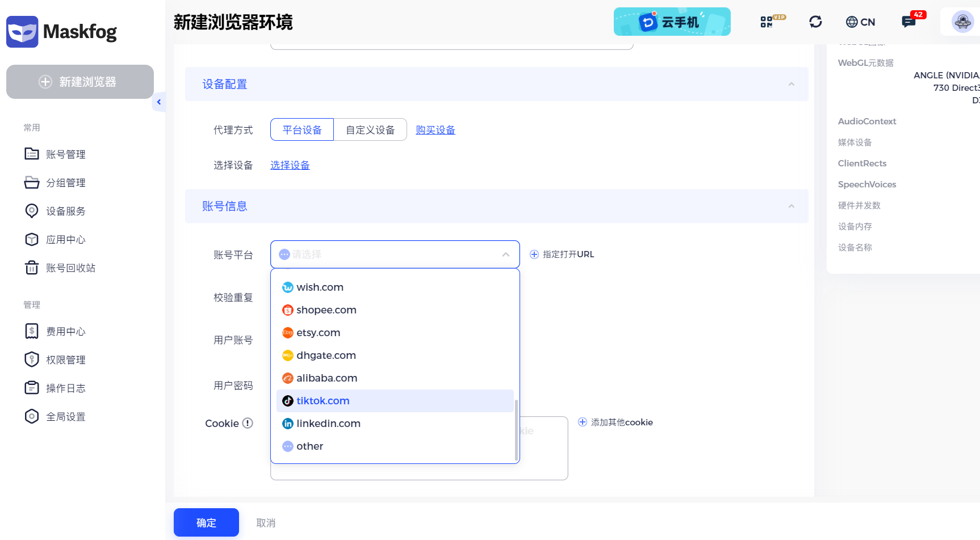Click the platform dropdown list scrollbar
The image size is (980, 540).
click(x=516, y=430)
